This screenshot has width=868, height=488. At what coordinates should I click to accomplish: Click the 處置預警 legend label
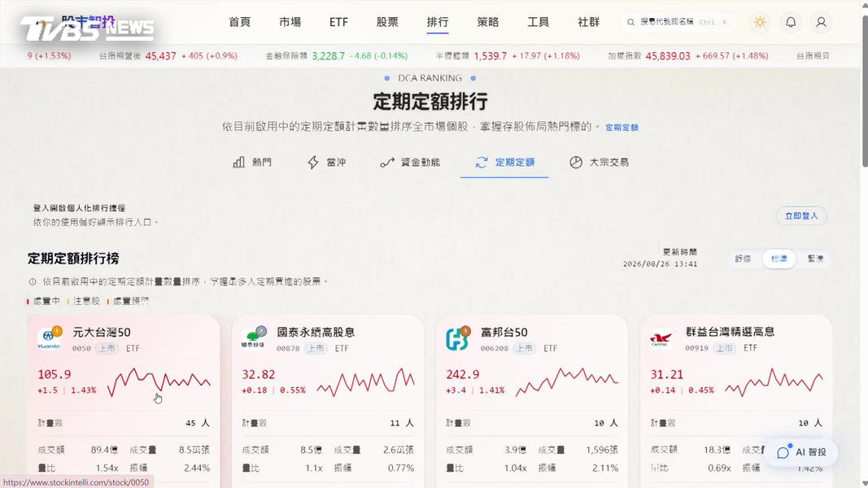pyautogui.click(x=131, y=301)
